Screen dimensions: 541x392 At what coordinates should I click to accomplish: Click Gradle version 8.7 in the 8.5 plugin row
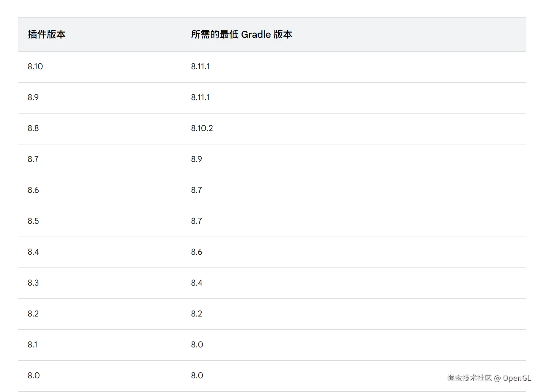pyautogui.click(x=196, y=221)
